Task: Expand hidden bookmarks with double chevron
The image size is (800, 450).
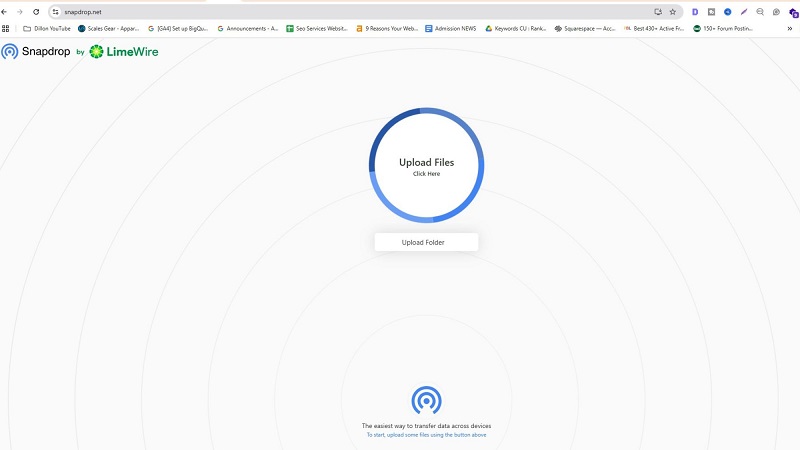Action: pyautogui.click(x=790, y=28)
